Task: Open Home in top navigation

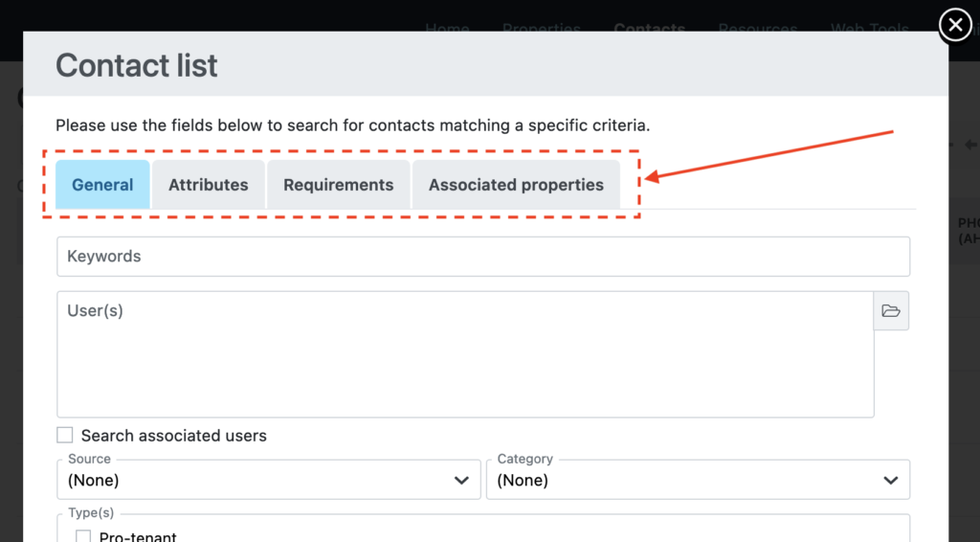Action: (447, 28)
